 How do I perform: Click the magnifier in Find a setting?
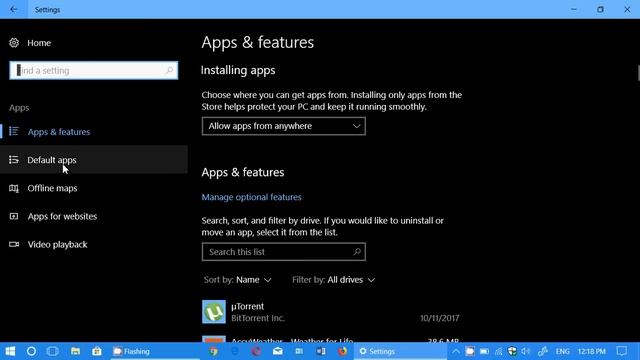click(169, 70)
